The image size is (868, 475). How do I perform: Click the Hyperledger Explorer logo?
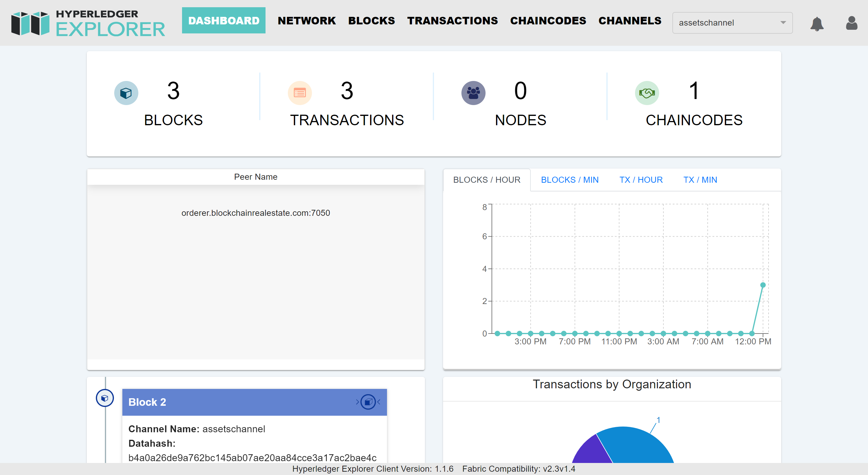(88, 23)
